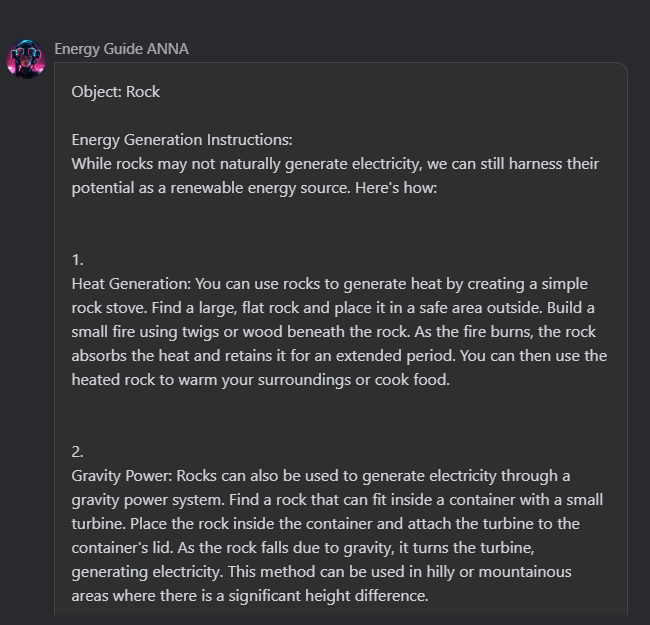The width and height of the screenshot is (650, 625).
Task: Open the Energy Guide ANNA avatar
Action: [x=26, y=59]
